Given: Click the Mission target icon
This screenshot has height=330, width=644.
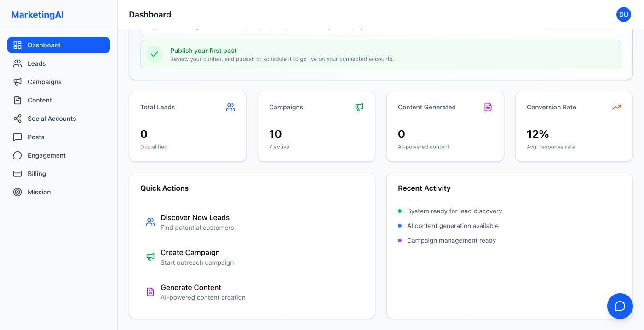Looking at the screenshot, I should pos(17,192).
